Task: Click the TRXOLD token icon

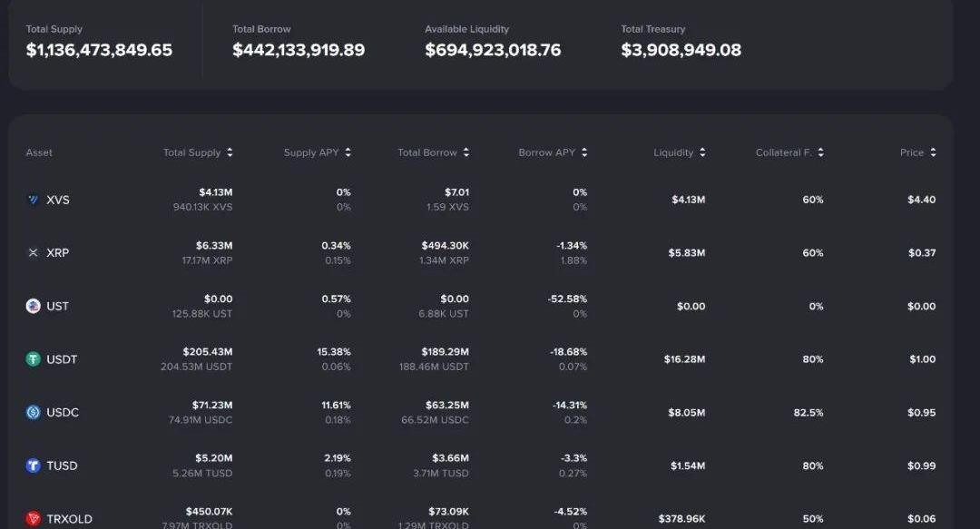Action: [x=34, y=519]
